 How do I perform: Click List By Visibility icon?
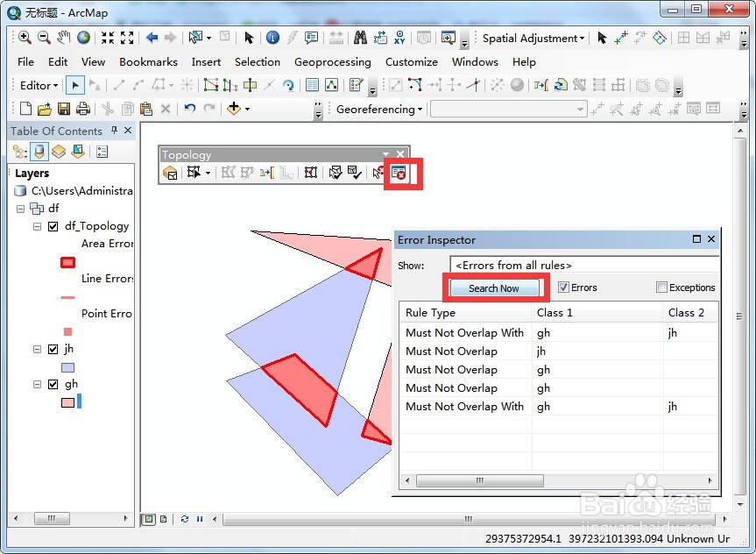[x=59, y=152]
